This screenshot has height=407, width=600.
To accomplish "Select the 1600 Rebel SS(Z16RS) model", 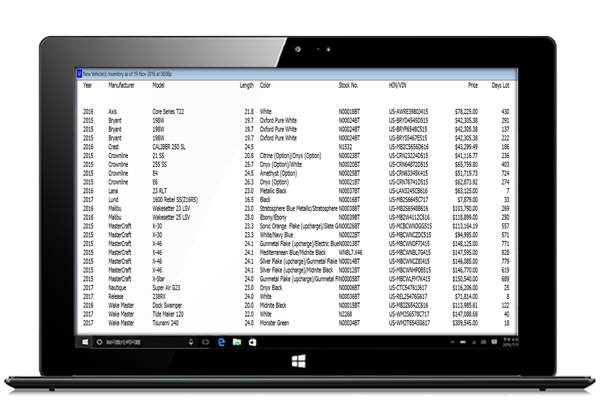I will click(175, 200).
